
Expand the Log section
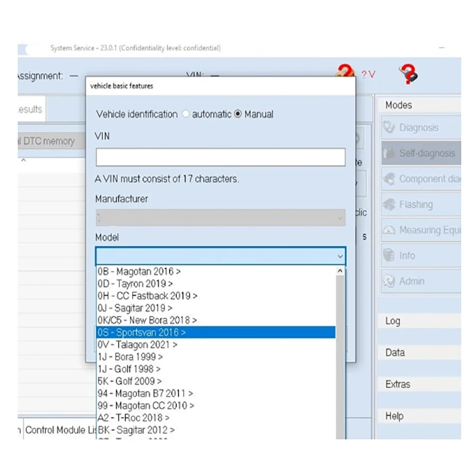(x=419, y=321)
